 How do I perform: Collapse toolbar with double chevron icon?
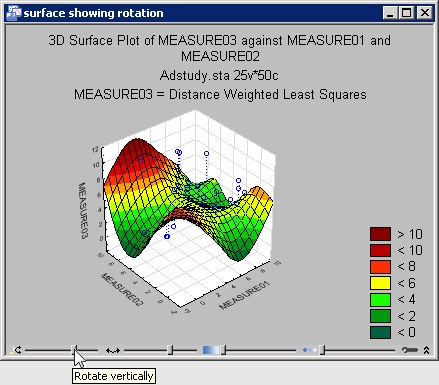click(x=426, y=350)
